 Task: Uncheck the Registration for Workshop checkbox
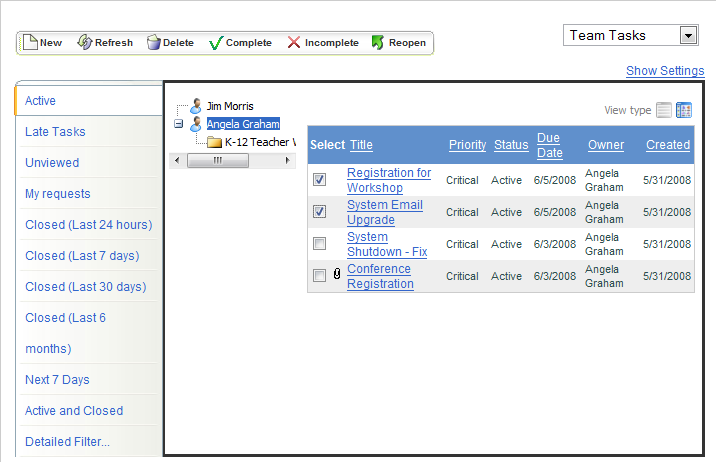click(319, 180)
